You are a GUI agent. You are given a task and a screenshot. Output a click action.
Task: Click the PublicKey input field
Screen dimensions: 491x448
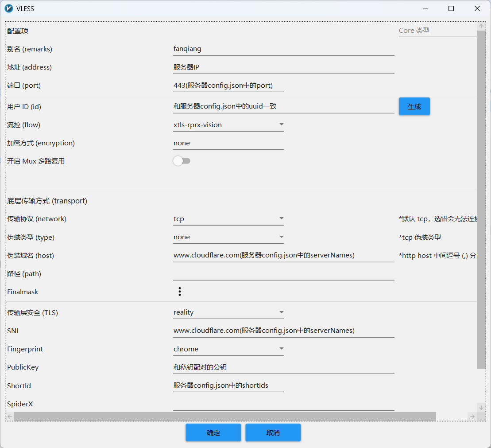pos(283,367)
